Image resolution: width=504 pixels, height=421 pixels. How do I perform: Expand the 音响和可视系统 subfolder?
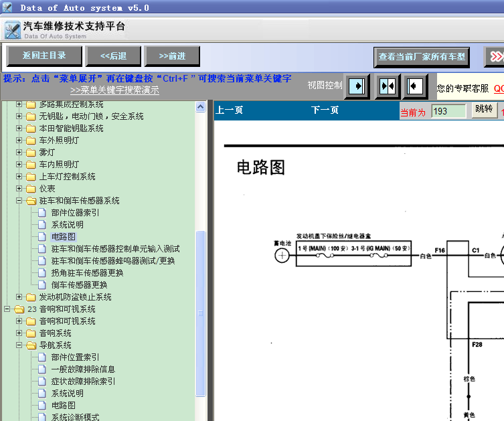click(x=19, y=321)
